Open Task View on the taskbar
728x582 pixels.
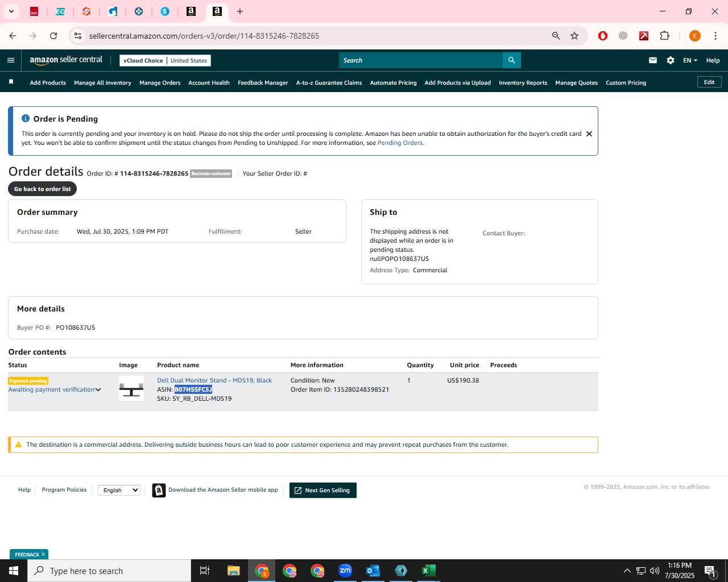coord(205,571)
